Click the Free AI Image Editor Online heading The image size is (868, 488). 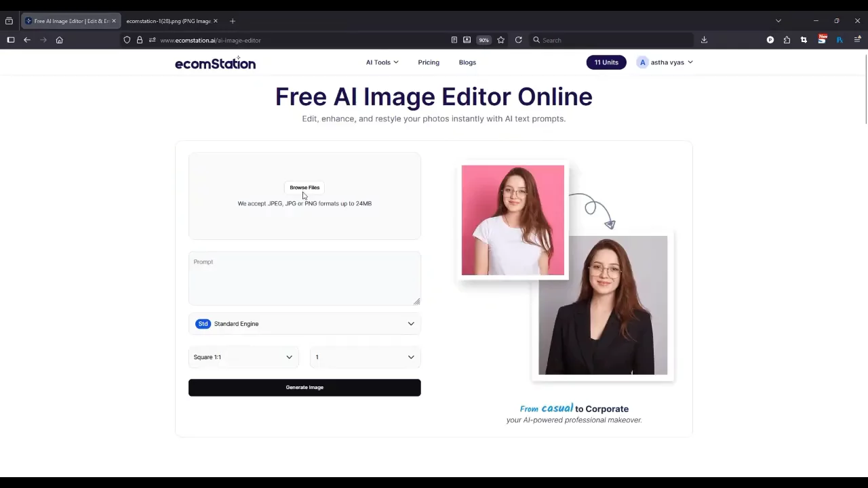[x=434, y=97]
